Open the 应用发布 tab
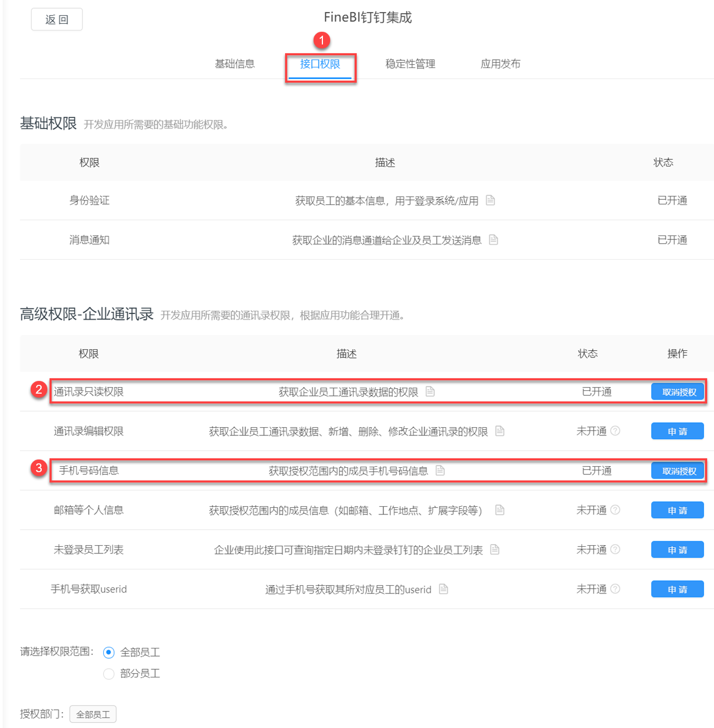 (x=500, y=64)
